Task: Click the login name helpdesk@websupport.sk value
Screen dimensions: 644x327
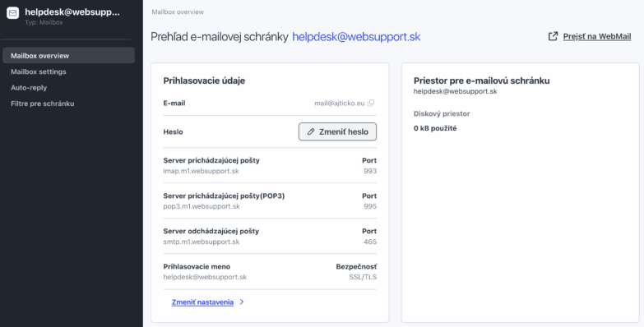Action: pyautogui.click(x=205, y=277)
